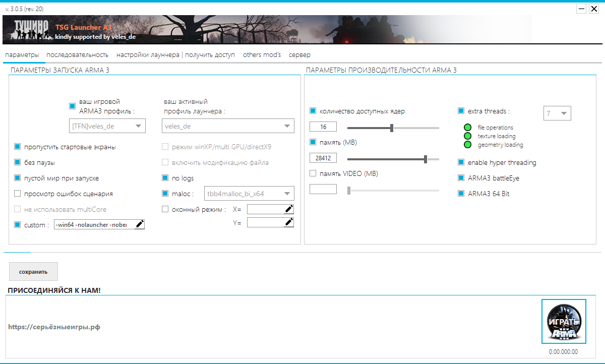Toggle память (MB) checkbox
Viewport: 605px width, 364px height.
pyautogui.click(x=313, y=142)
